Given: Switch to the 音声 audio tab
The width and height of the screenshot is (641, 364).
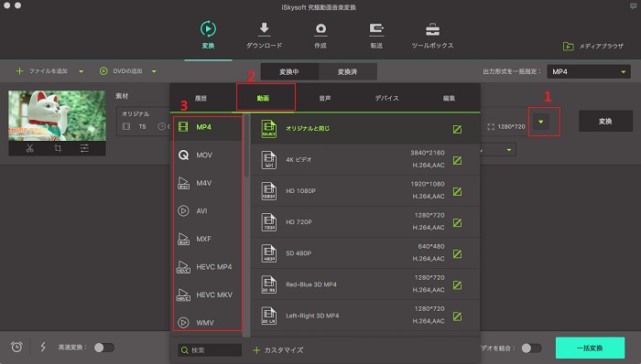Looking at the screenshot, I should (325, 99).
